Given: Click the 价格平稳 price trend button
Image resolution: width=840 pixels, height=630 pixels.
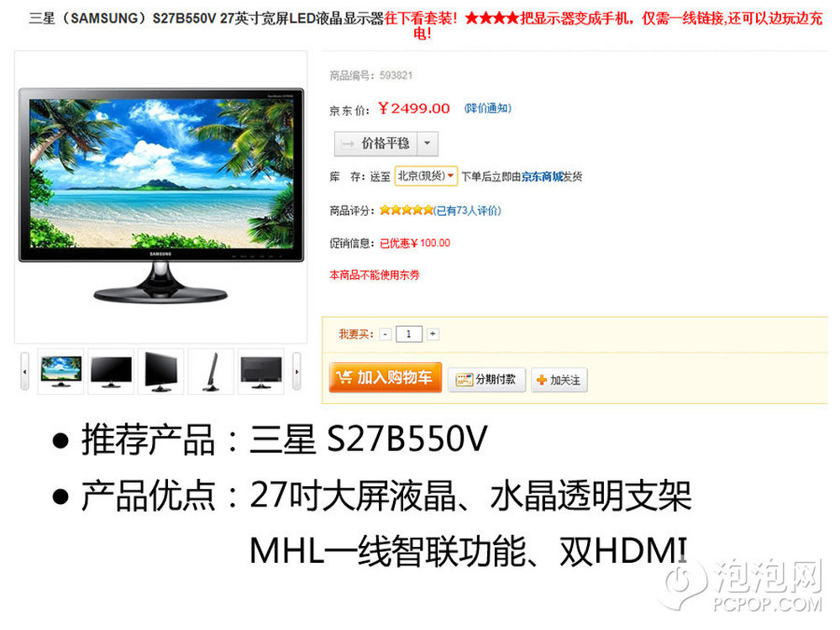Looking at the screenshot, I should click(x=376, y=144).
